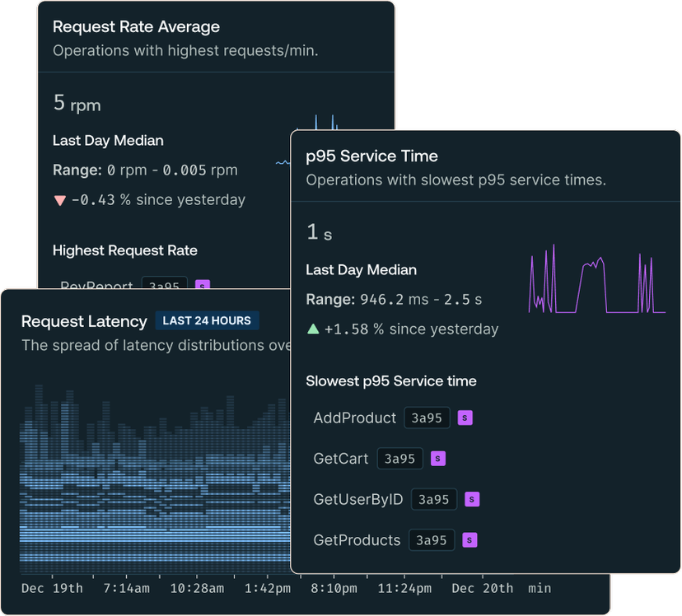Click the 3a95 tag next to GetCart
Image resolution: width=682 pixels, height=616 pixels.
click(400, 459)
